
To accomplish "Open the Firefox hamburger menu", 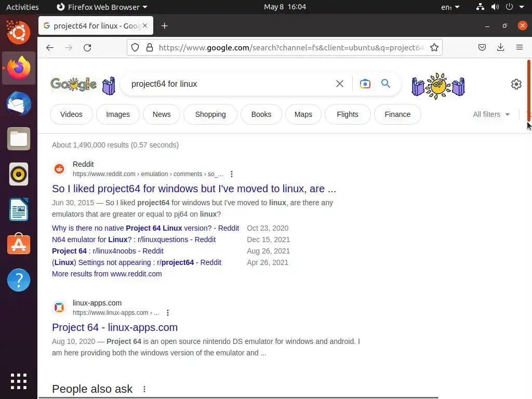I will [x=520, y=47].
